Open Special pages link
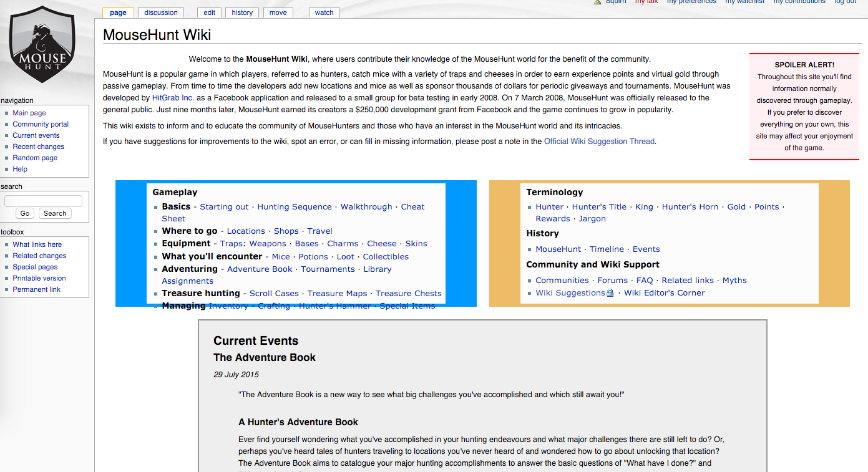The width and height of the screenshot is (868, 472). (35, 267)
